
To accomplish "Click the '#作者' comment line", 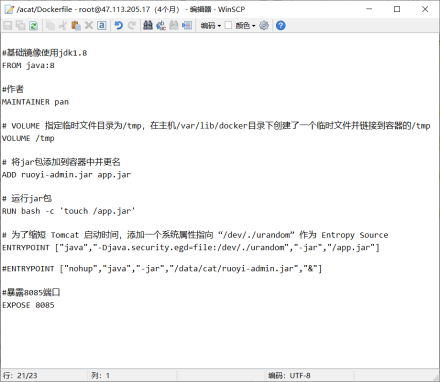I will tap(13, 89).
